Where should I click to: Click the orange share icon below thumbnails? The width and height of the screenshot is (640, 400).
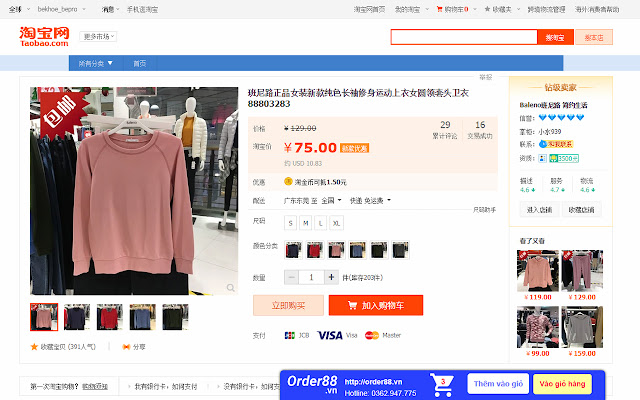click(x=126, y=347)
